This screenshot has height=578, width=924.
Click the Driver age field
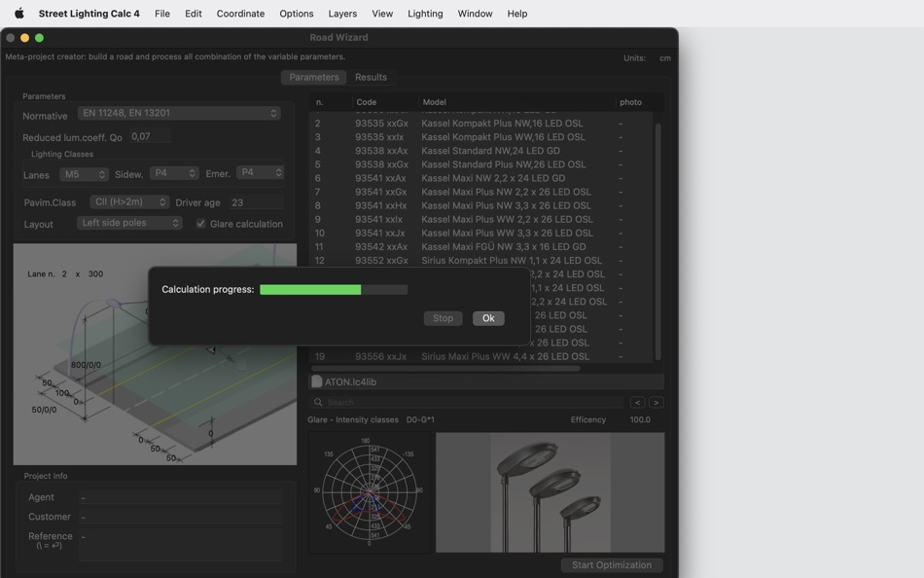tap(257, 202)
